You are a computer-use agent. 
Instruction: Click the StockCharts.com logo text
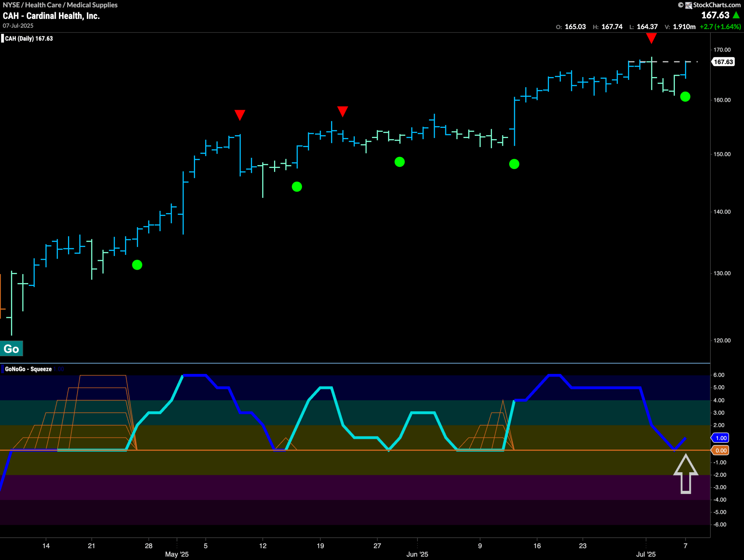click(x=716, y=5)
